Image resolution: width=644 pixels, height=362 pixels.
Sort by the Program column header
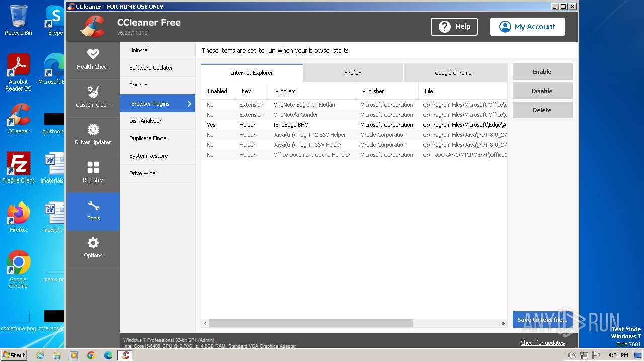[312, 91]
